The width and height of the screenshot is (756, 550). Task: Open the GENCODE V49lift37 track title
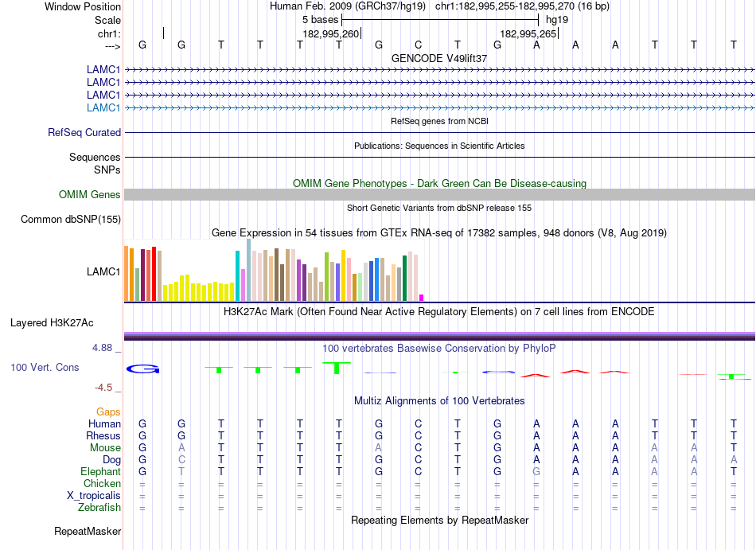[x=439, y=58]
